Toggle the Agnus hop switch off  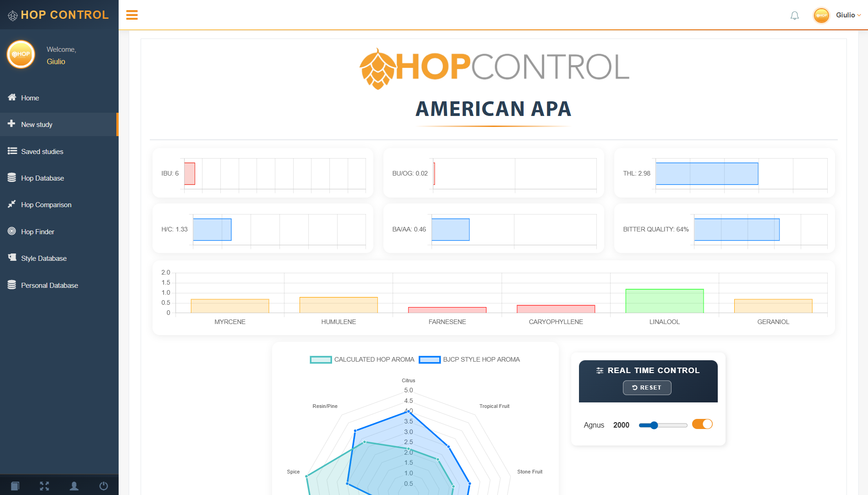tap(702, 424)
